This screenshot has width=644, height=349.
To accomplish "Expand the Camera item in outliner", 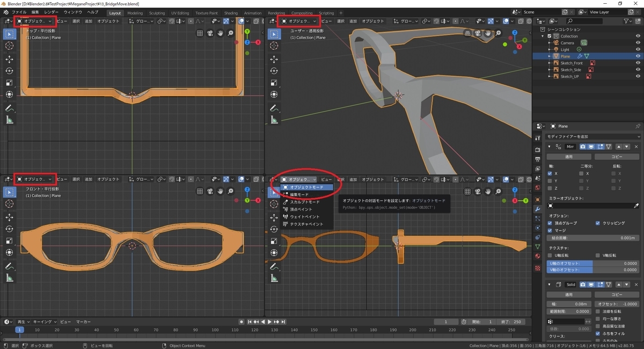I will pos(550,43).
